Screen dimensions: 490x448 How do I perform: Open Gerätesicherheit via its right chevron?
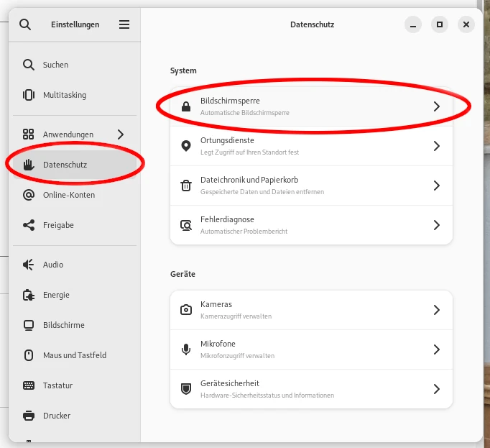[437, 389]
